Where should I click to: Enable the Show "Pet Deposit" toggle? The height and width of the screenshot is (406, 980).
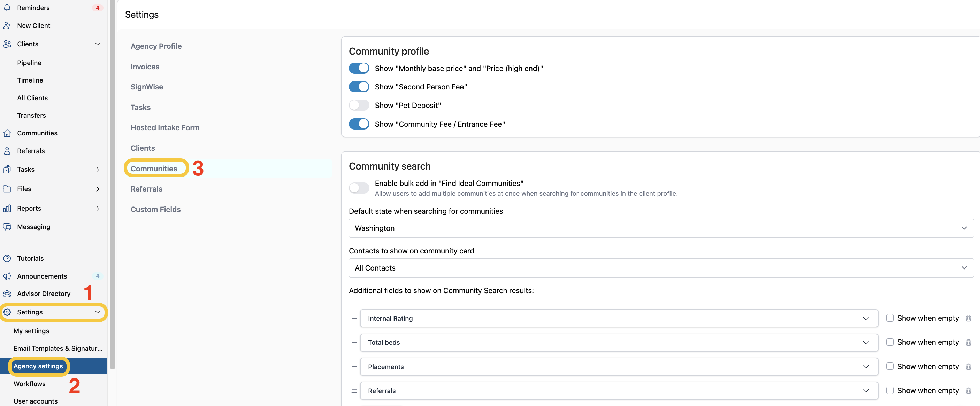click(x=359, y=105)
